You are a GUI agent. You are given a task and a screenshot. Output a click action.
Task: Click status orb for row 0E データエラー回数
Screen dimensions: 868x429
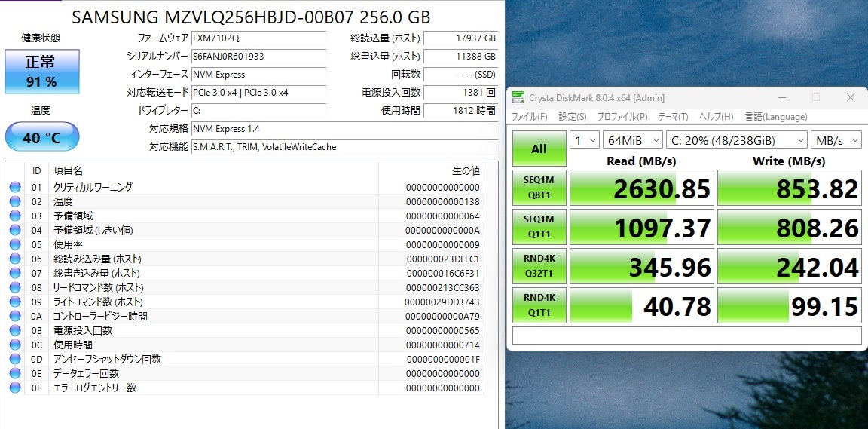pos(15,373)
